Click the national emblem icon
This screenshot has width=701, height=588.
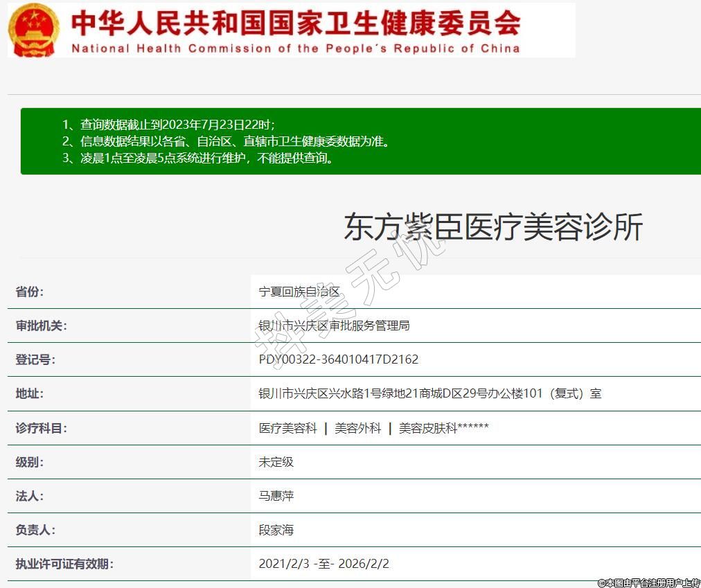(35, 30)
